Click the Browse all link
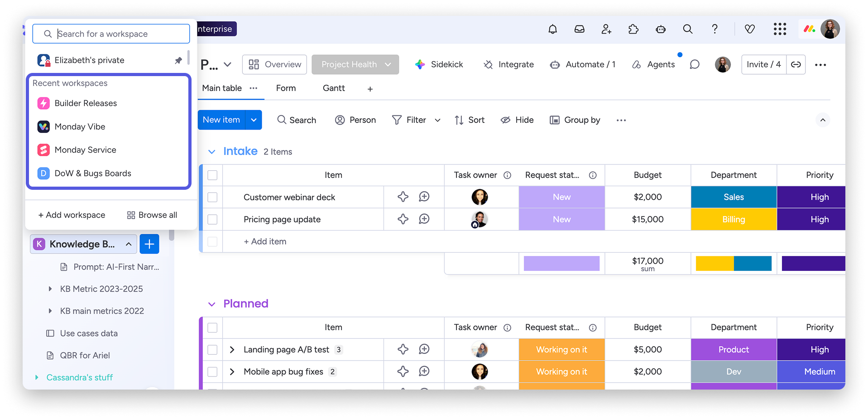The image size is (868, 419). 152,215
